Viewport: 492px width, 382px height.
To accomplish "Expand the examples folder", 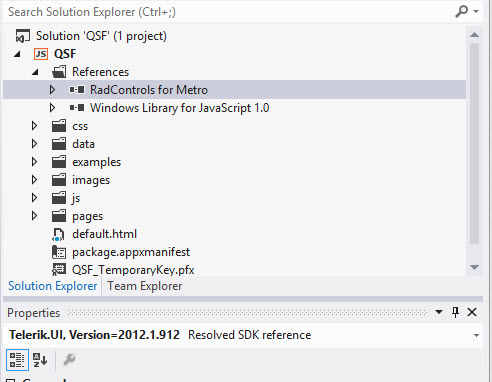I will point(34,162).
